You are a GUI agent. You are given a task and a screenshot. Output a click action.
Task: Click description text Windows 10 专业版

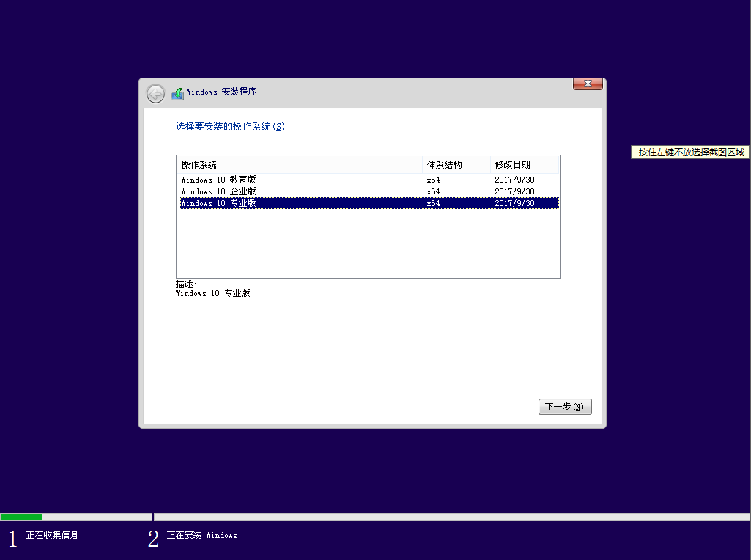[x=212, y=293]
